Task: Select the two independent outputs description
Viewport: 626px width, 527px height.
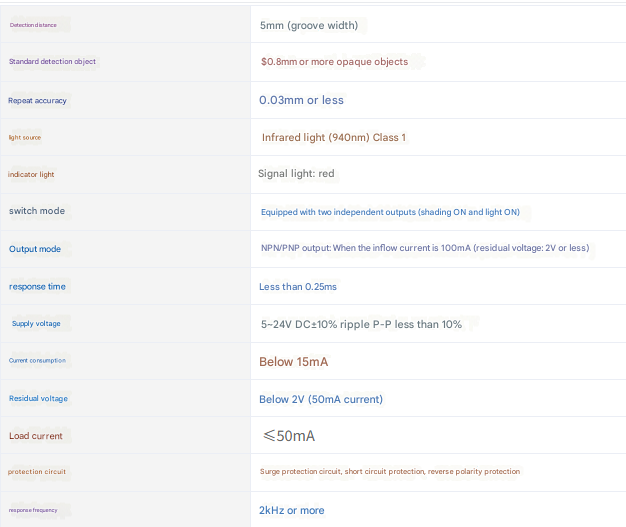Action: point(390,212)
